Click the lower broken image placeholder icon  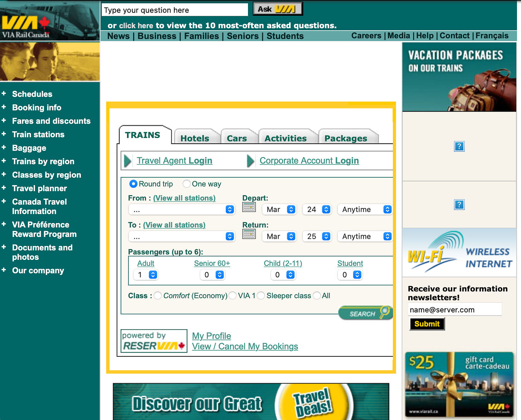(x=459, y=204)
